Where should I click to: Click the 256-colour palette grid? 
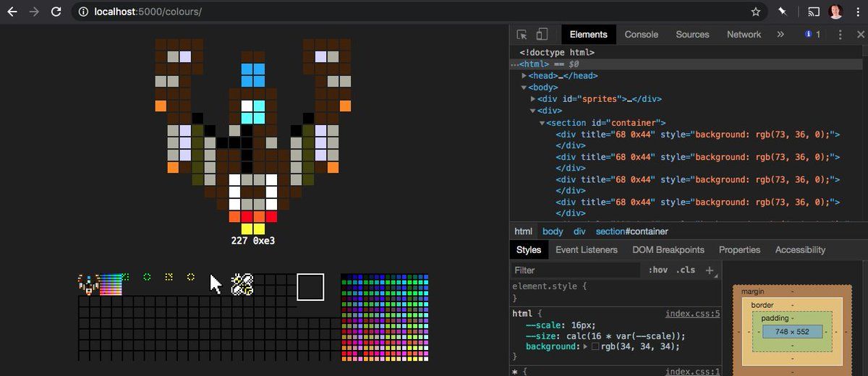385,317
